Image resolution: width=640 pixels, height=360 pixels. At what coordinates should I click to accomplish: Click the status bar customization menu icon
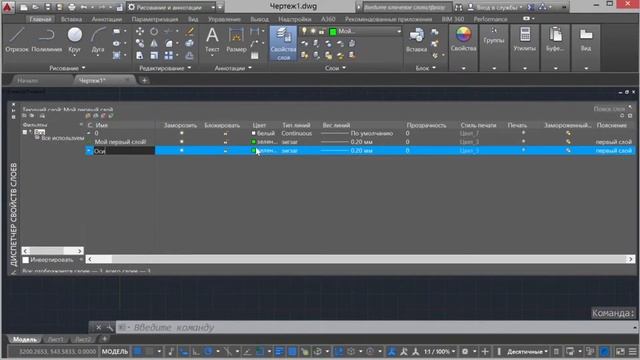coord(632,351)
